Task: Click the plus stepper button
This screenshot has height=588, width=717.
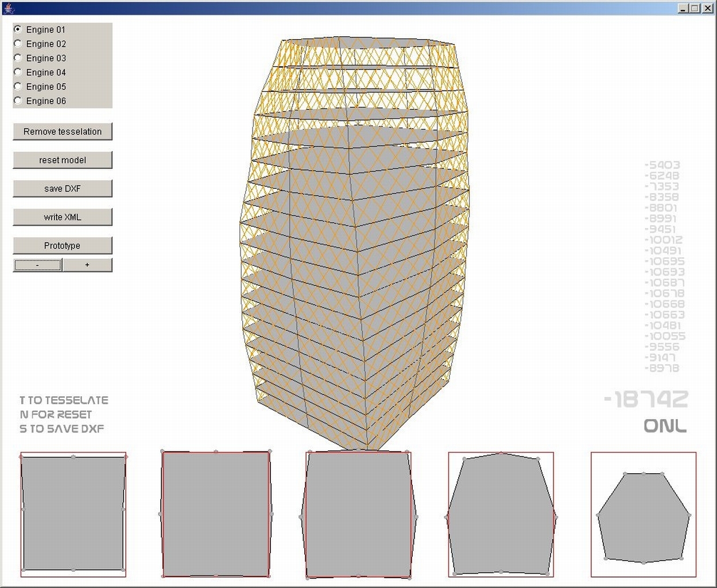Action: [x=87, y=265]
